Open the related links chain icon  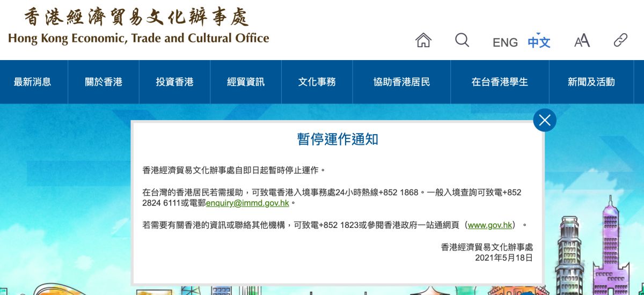620,40
